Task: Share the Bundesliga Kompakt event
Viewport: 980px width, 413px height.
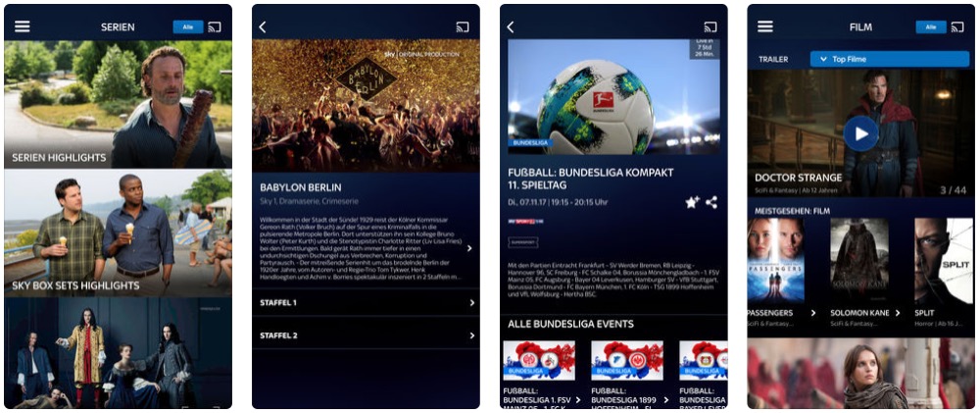Action: (711, 202)
